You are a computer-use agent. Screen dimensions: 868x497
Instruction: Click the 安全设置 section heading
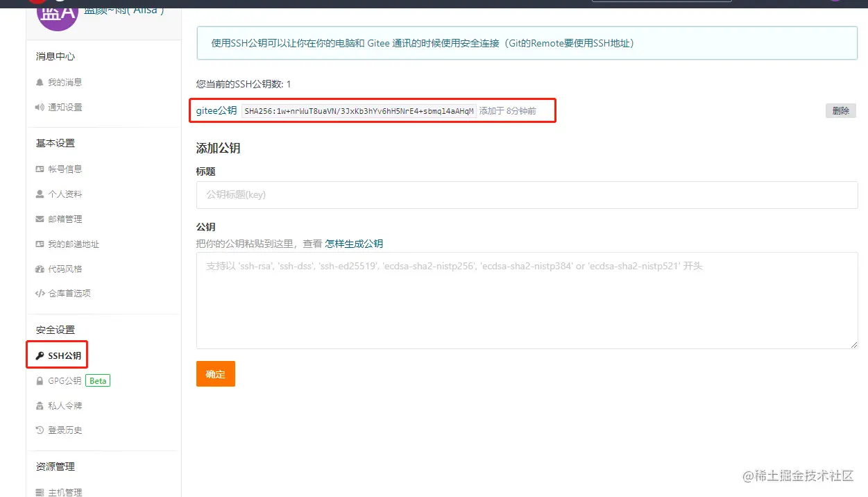click(56, 330)
